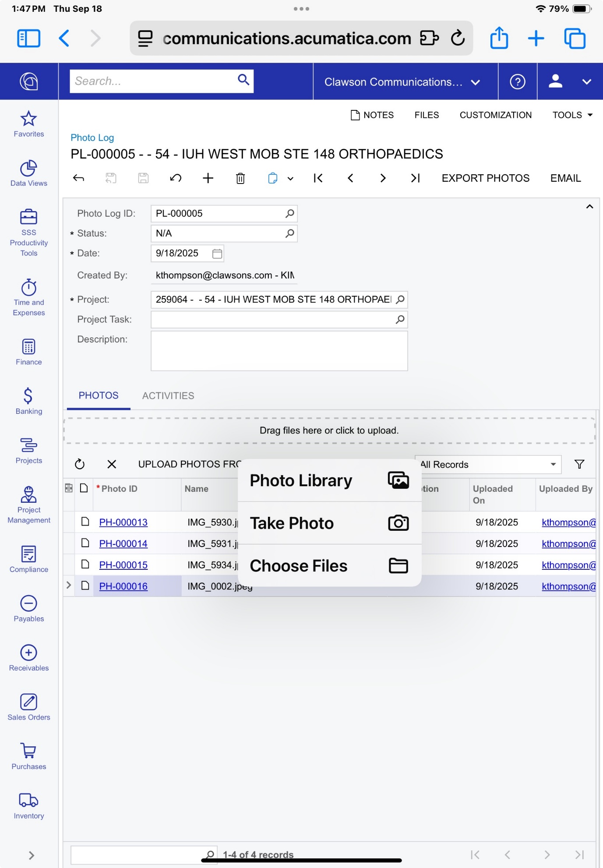Click the delete record trash icon
The width and height of the screenshot is (603, 868).
240,178
